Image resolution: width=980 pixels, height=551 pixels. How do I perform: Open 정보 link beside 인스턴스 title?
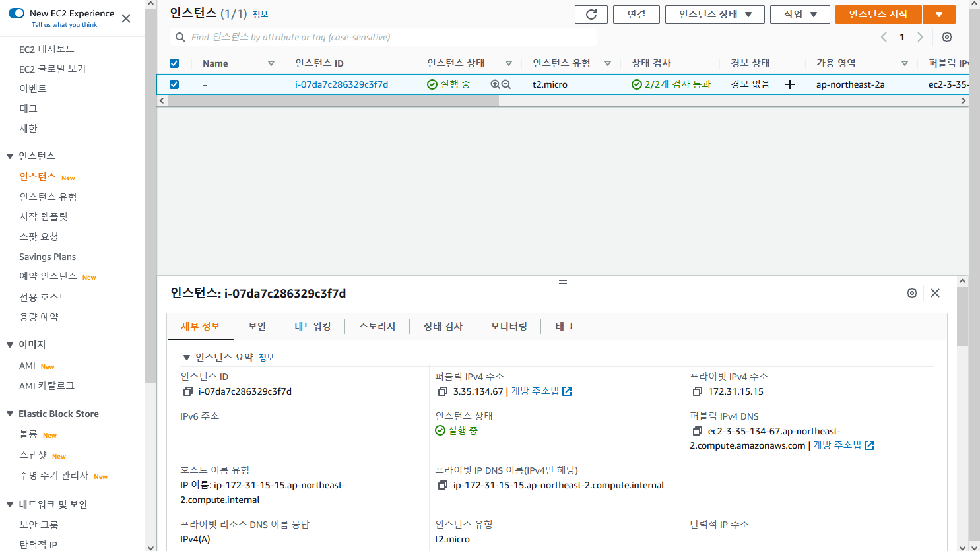[x=260, y=15]
